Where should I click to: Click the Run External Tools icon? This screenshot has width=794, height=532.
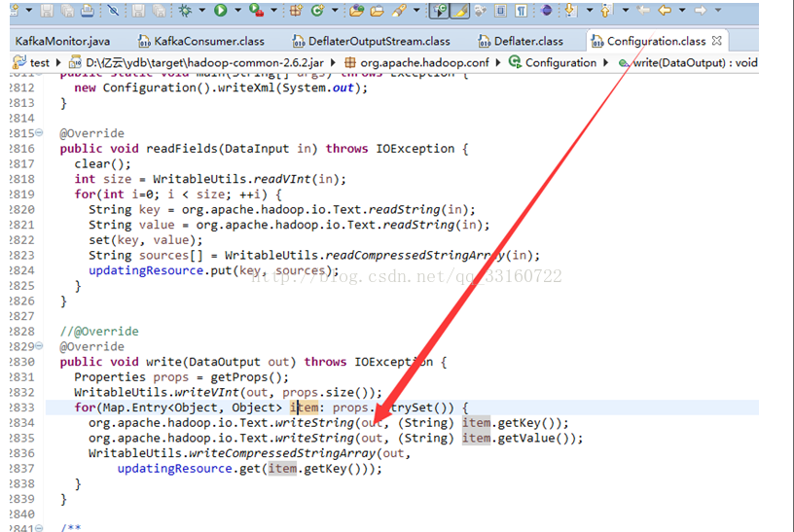[257, 10]
